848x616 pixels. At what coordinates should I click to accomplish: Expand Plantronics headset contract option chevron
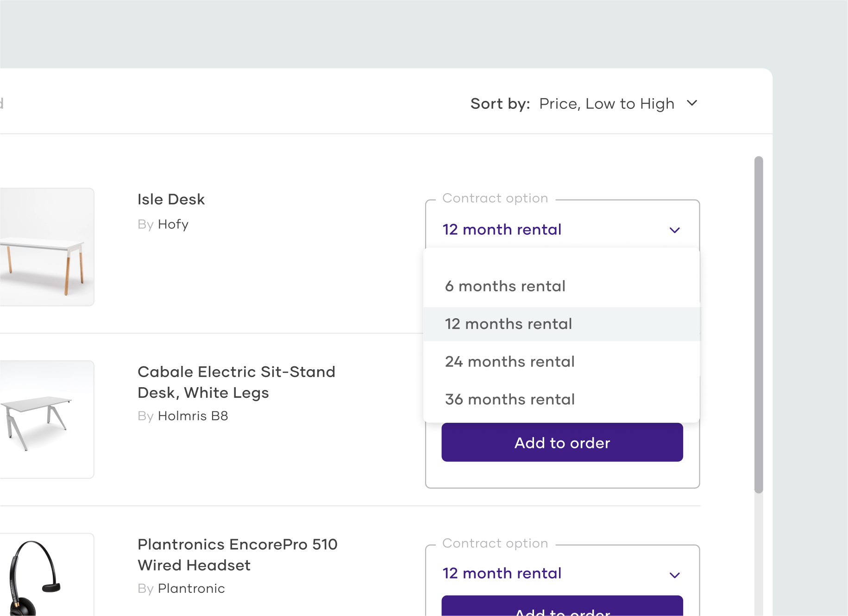pyautogui.click(x=674, y=575)
